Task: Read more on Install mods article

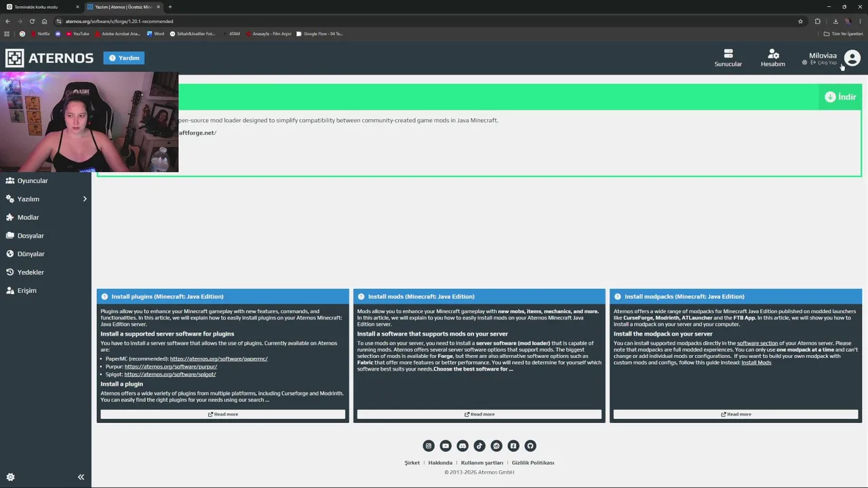Action: pos(479,414)
